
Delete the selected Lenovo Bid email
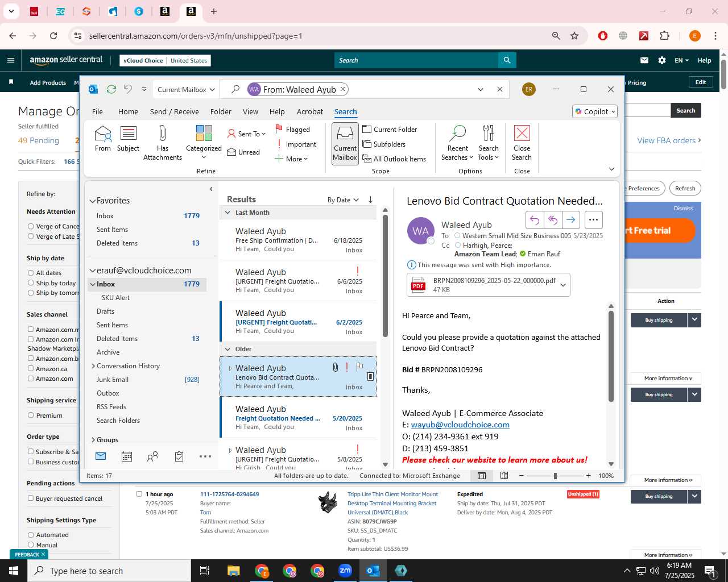click(370, 376)
